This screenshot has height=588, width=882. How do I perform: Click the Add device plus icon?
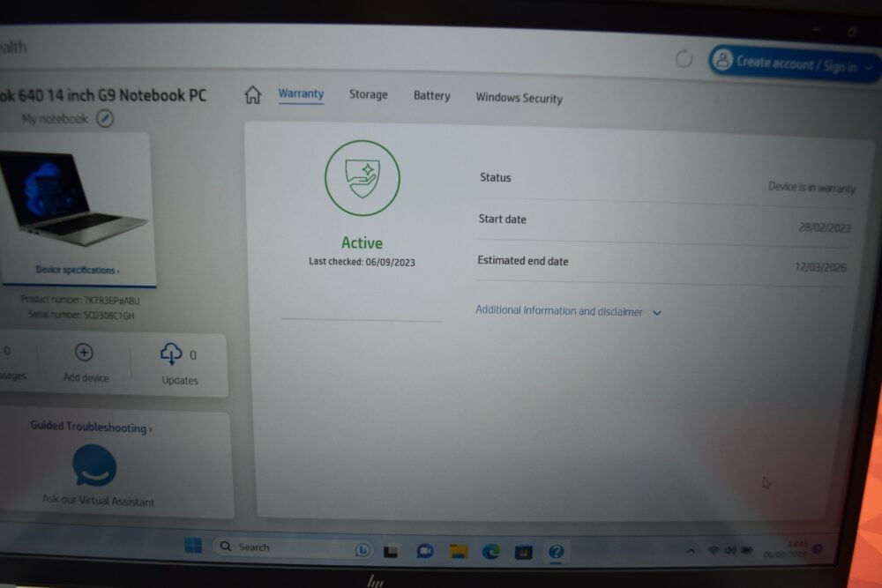(84, 353)
